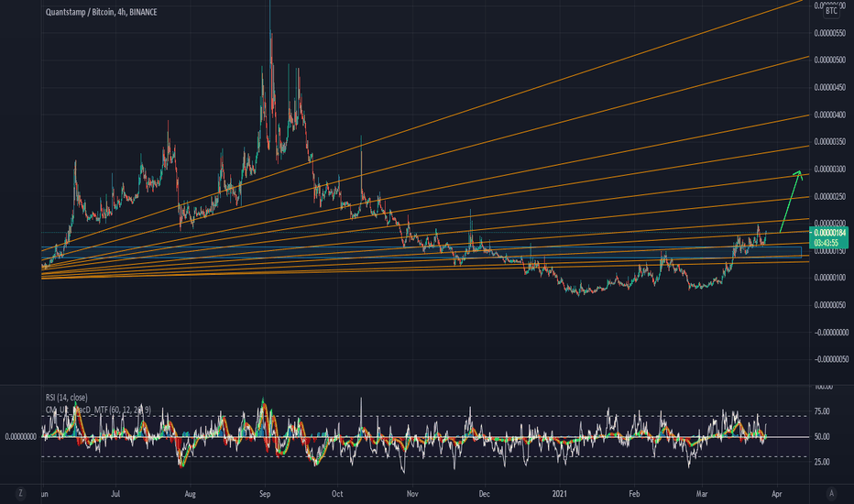This screenshot has height=504, width=854.
Task: Click the 0.00000300 price scale label
Action: coord(830,169)
